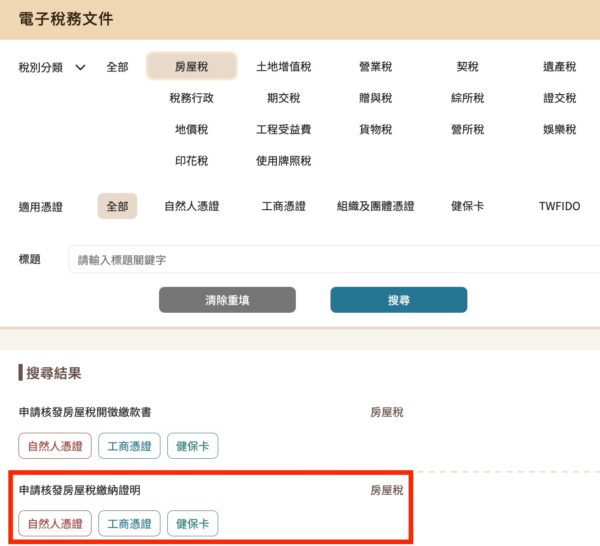The image size is (600, 546).
Task: Click the 標題 keyword input field
Action: (334, 259)
